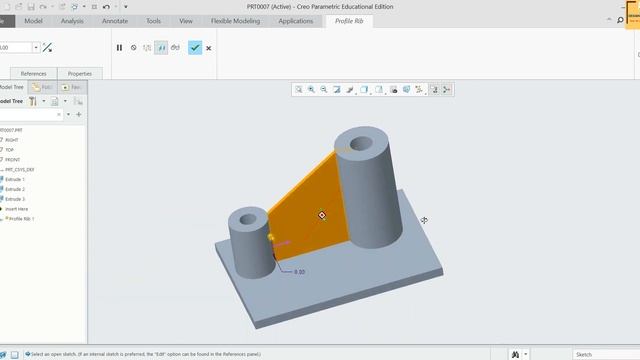Select the RIGHT datum plane
The image size is (640, 360).
coord(11,140)
